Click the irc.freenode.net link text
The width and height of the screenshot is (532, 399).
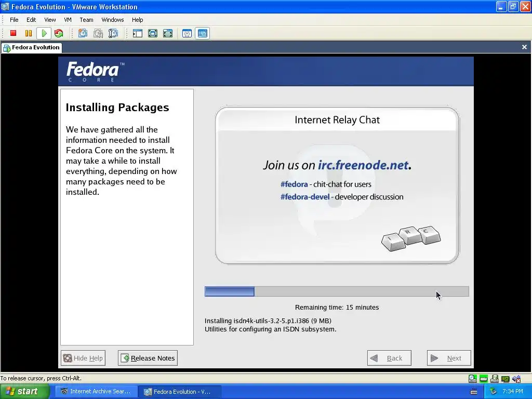click(x=363, y=165)
